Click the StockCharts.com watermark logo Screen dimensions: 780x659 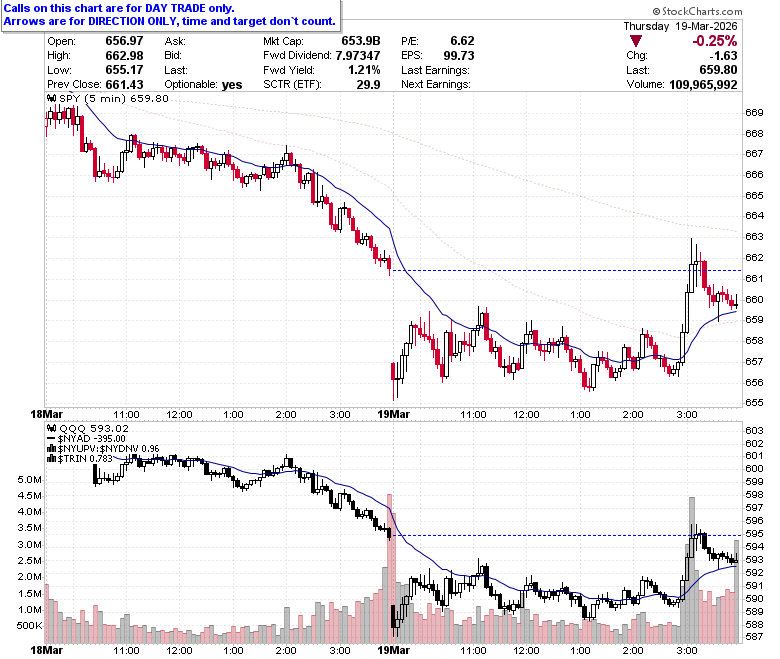(x=697, y=11)
